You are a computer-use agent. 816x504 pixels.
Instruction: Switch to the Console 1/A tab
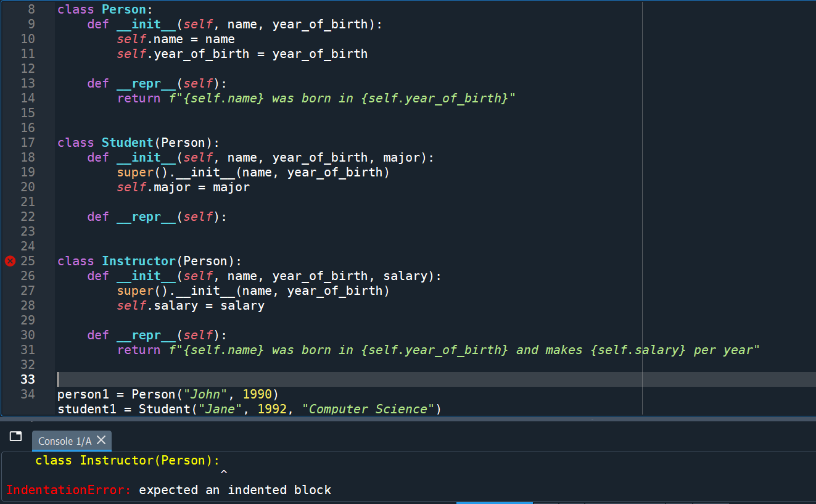tap(65, 441)
